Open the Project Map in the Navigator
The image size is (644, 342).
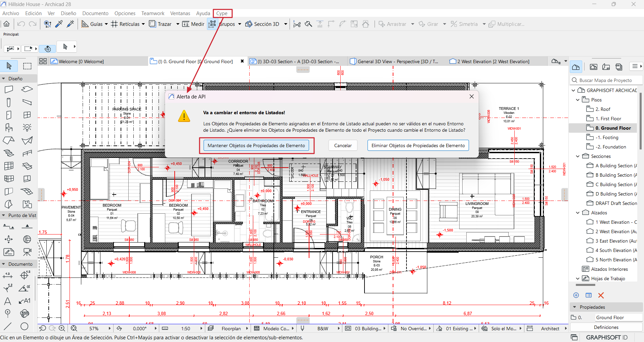click(576, 67)
